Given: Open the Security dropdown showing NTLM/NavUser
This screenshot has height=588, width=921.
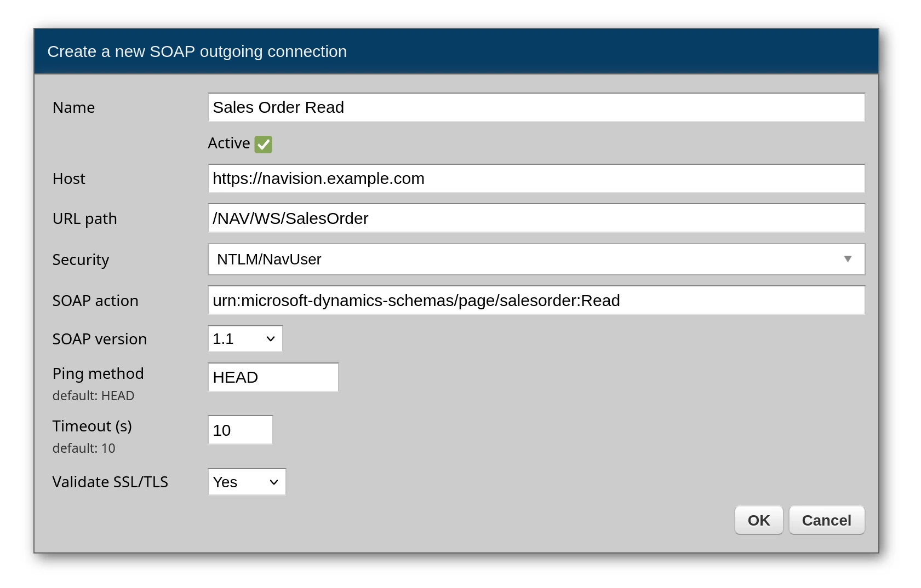Looking at the screenshot, I should pyautogui.click(x=536, y=260).
